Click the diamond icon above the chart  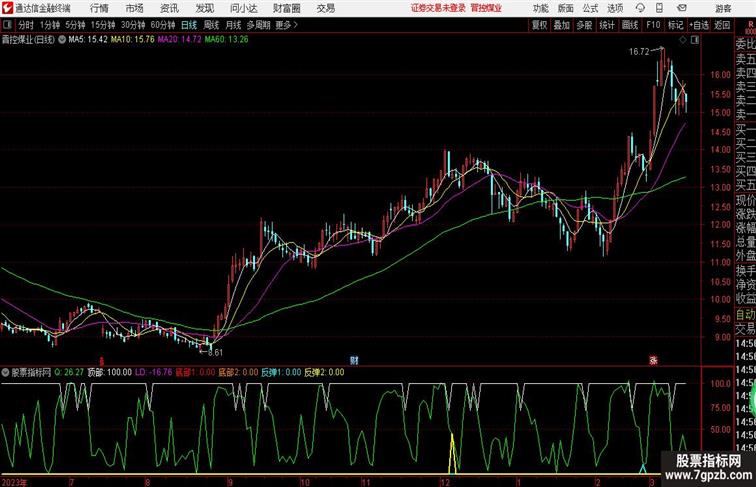point(682,40)
